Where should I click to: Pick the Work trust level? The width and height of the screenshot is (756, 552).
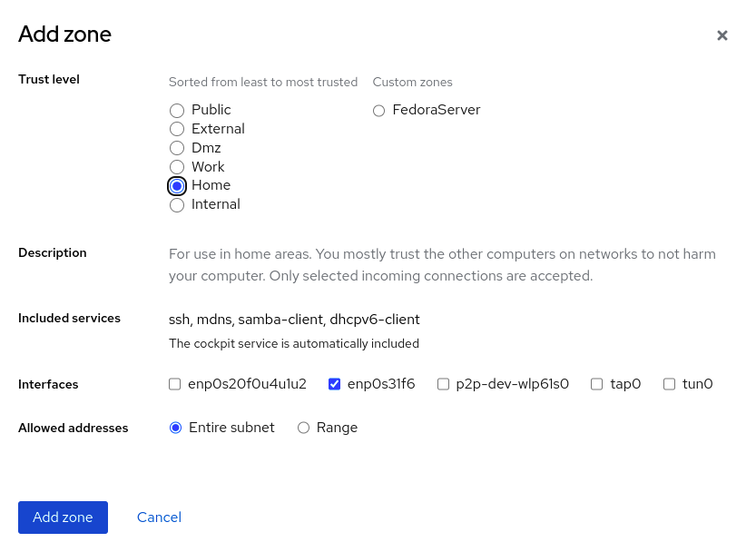point(177,167)
